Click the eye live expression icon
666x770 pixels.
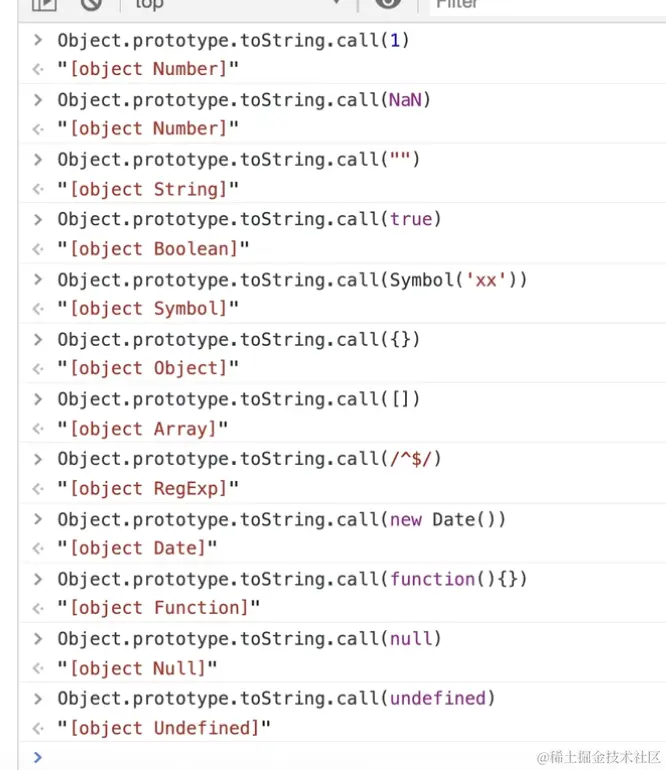[x=388, y=3]
